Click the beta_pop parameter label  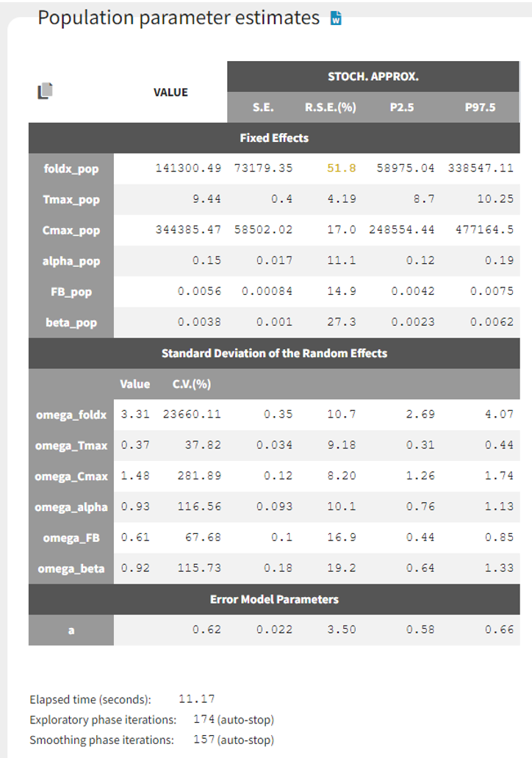tap(71, 322)
